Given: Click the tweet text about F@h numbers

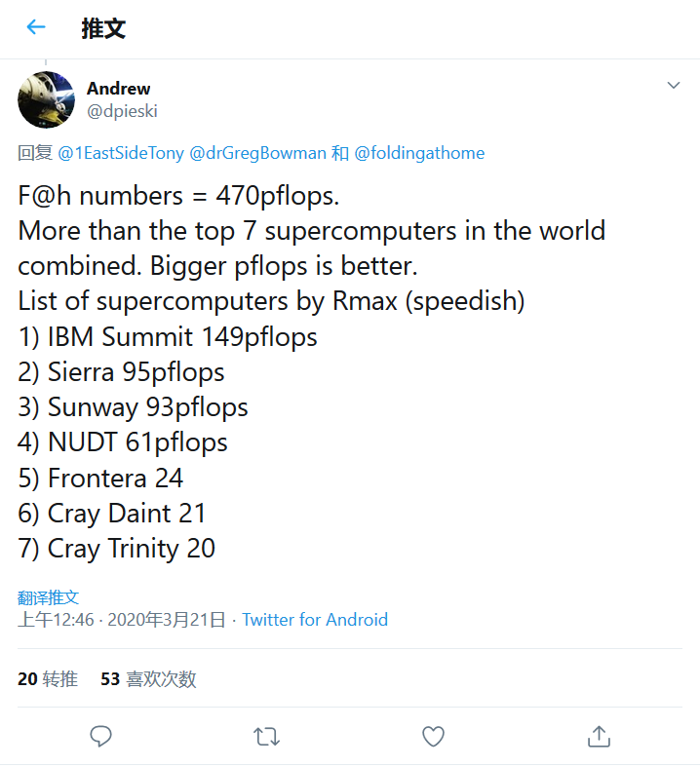Looking at the screenshot, I should click(x=178, y=196).
